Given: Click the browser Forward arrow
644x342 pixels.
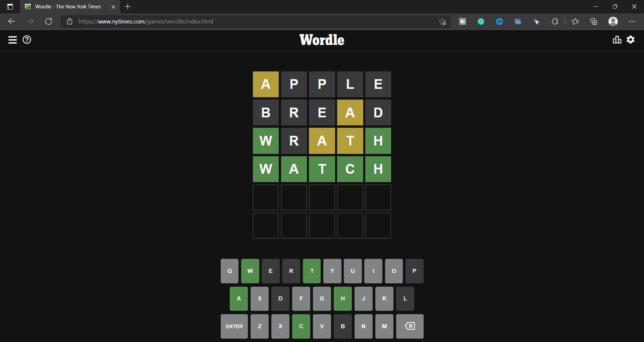Looking at the screenshot, I should pyautogui.click(x=30, y=21).
